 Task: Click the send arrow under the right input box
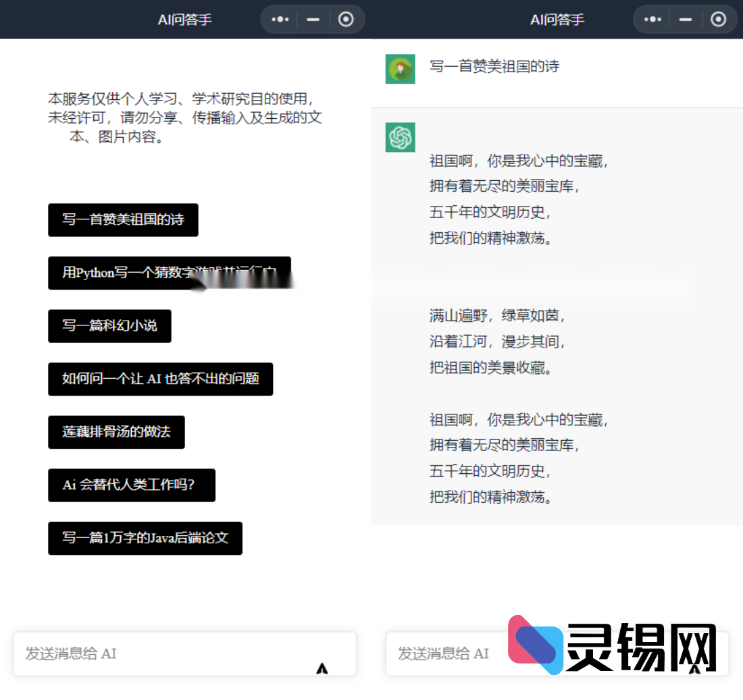pyautogui.click(x=695, y=670)
